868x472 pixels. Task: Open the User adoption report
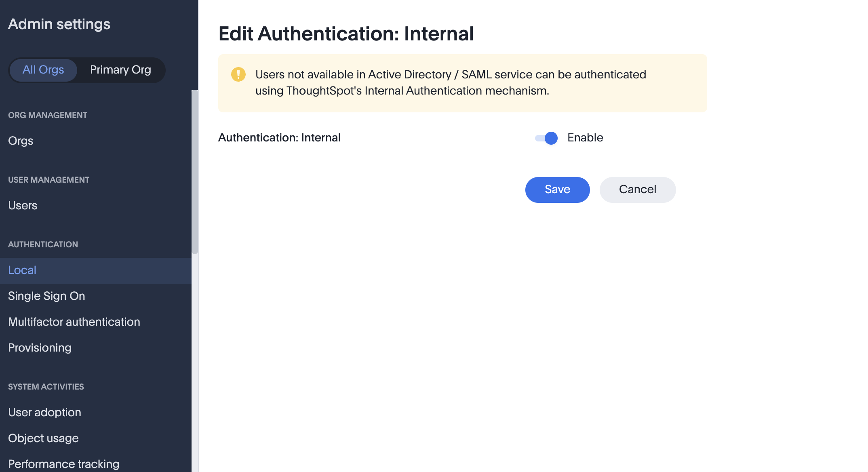[44, 412]
